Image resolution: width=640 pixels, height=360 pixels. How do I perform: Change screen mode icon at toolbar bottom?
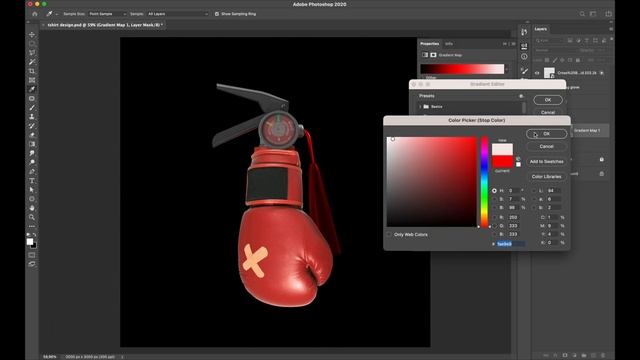pyautogui.click(x=32, y=264)
